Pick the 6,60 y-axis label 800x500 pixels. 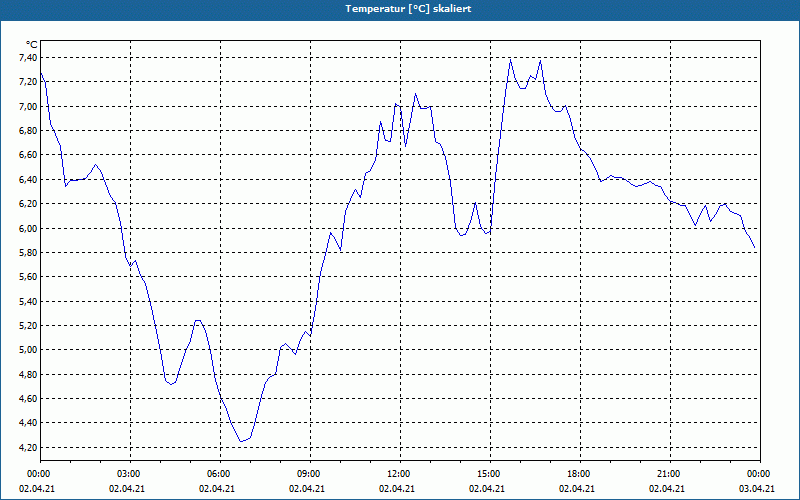coord(28,155)
